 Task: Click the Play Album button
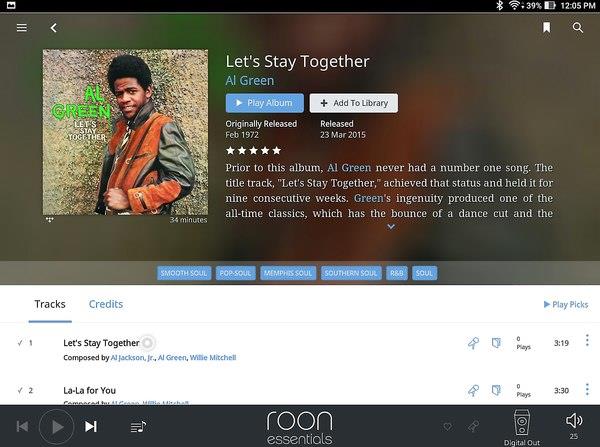click(x=265, y=103)
